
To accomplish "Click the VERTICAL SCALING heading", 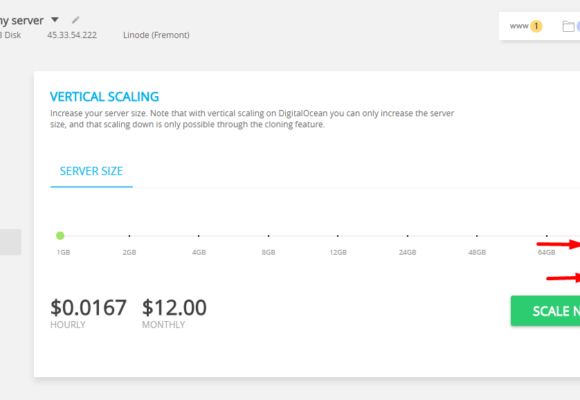I will click(x=104, y=97).
